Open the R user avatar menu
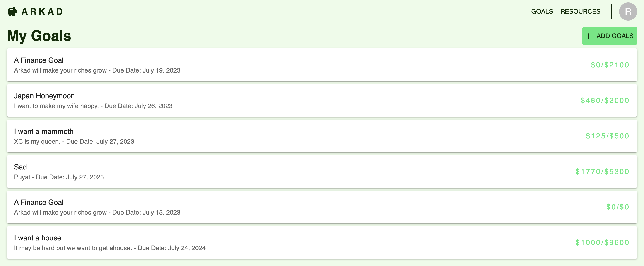 coord(627,12)
